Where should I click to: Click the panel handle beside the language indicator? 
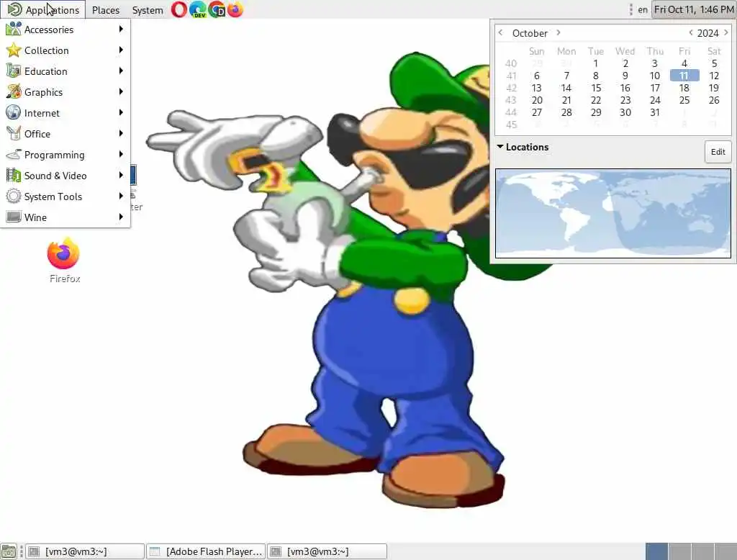[x=630, y=9]
